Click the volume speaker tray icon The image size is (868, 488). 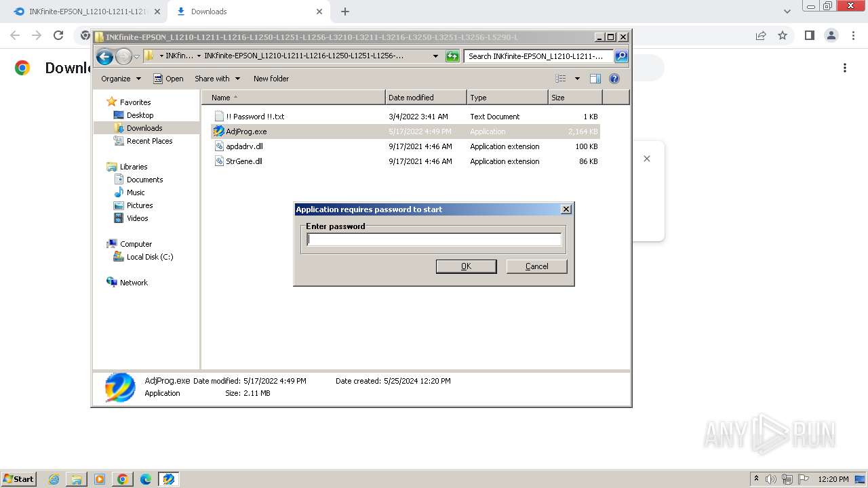pos(771,479)
